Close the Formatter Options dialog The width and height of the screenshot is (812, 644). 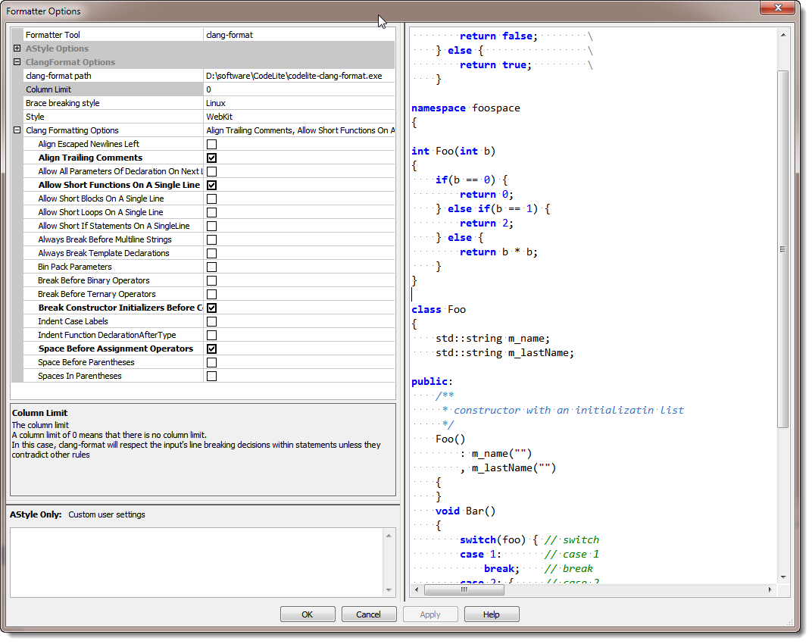pyautogui.click(x=777, y=8)
